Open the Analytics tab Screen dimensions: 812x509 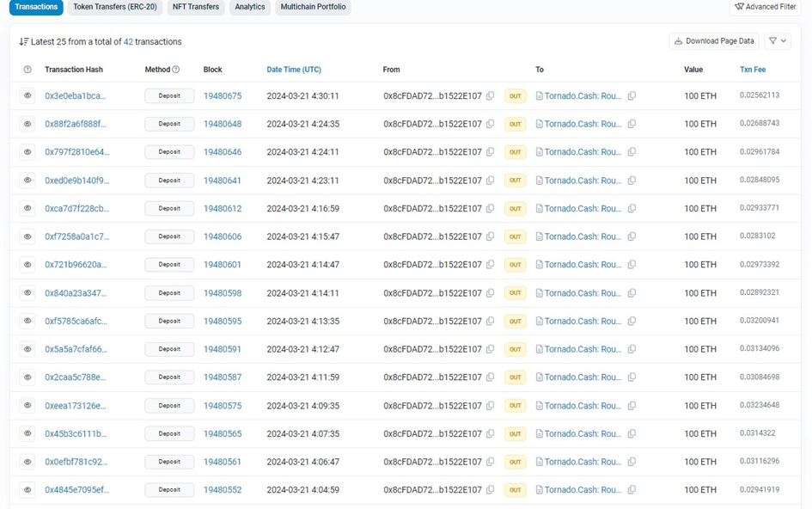249,7
